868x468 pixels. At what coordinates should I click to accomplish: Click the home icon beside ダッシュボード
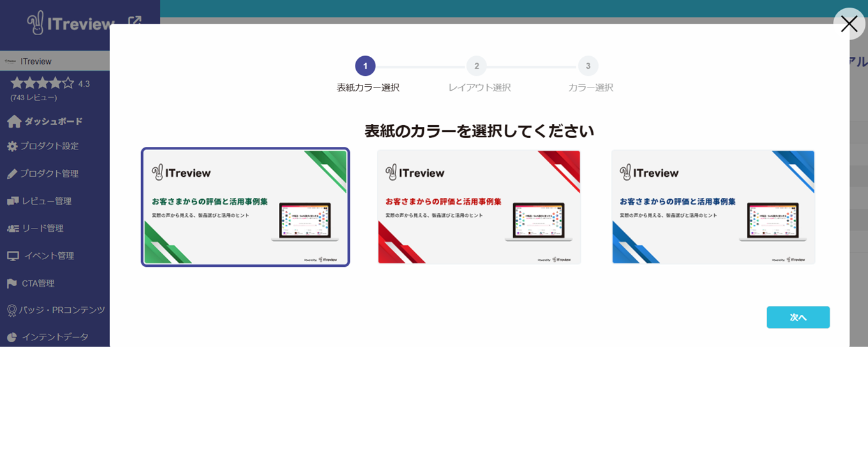click(x=14, y=121)
